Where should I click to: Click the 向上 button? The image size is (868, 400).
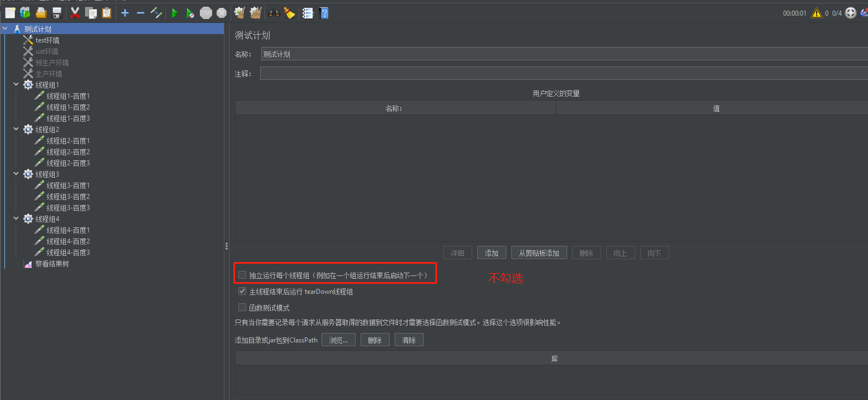[x=620, y=253]
